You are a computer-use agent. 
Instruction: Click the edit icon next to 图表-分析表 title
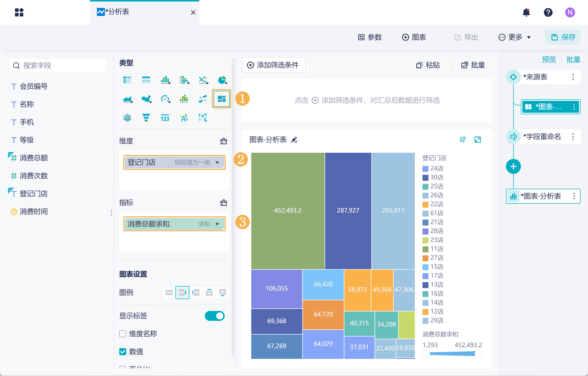(294, 140)
